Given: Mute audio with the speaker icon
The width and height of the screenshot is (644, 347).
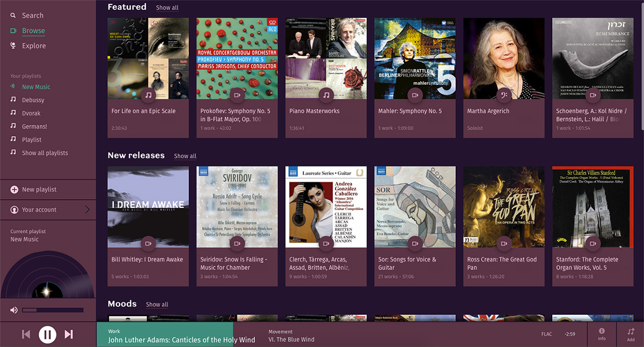Looking at the screenshot, I should (x=14, y=310).
